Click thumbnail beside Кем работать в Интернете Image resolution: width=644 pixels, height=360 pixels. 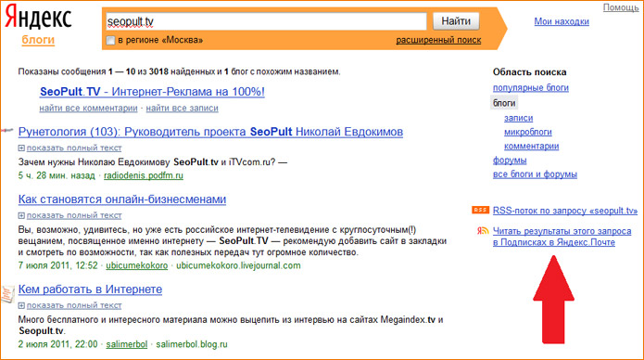coord(7,294)
